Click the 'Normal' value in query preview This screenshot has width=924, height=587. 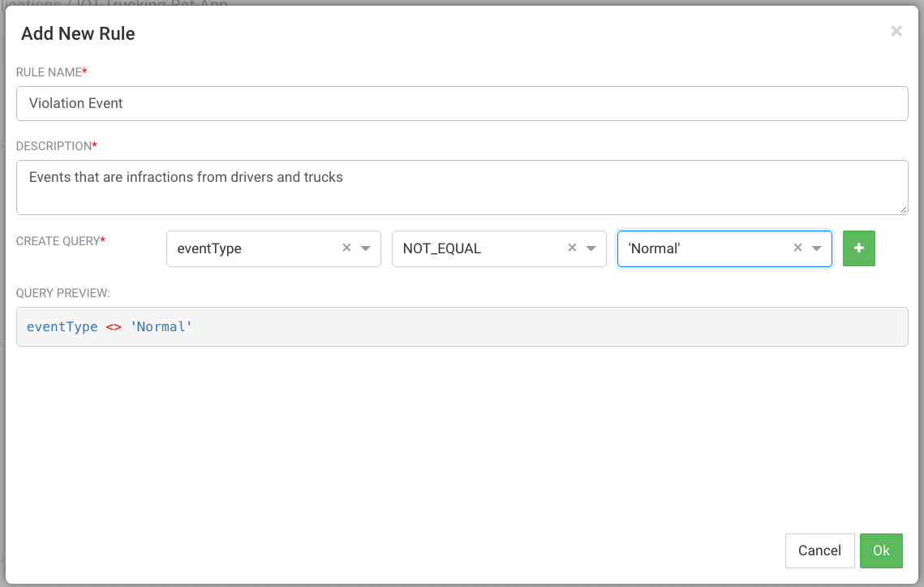[x=161, y=327]
